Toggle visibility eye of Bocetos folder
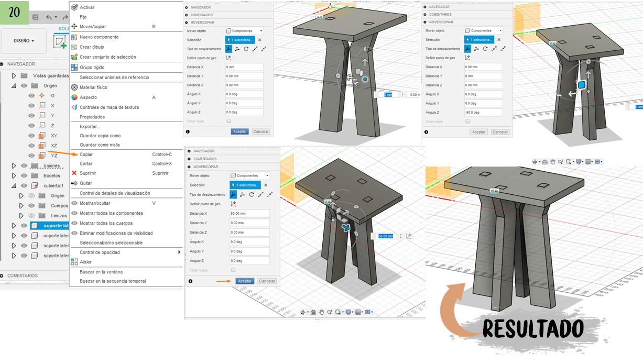Viewport: 643px width, 364px height. click(x=24, y=175)
